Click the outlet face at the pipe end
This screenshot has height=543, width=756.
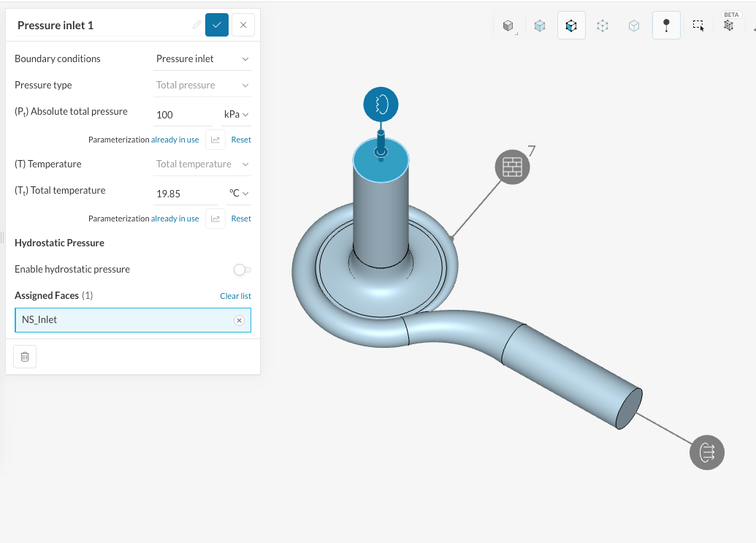pyautogui.click(x=629, y=409)
